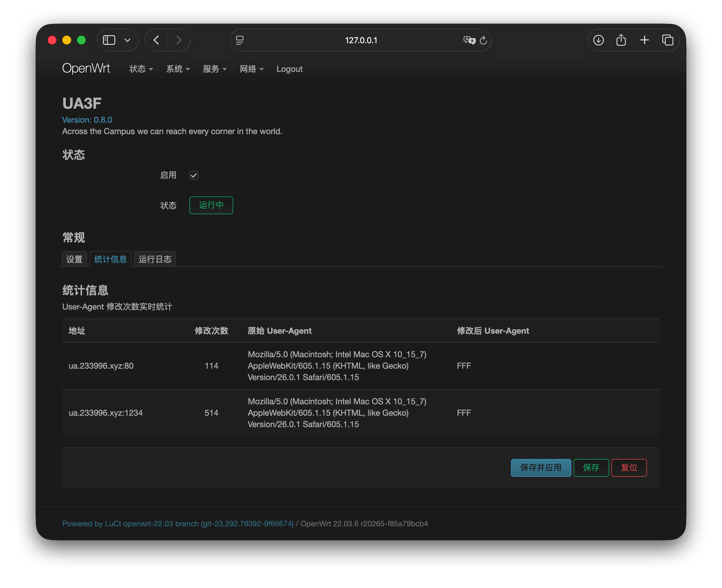Switch to the 运行日志 tab

click(155, 259)
